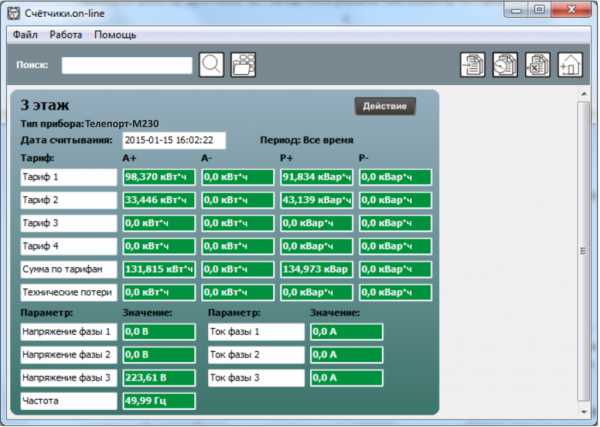Go to the home icon button
The width and height of the screenshot is (600, 427).
point(570,65)
